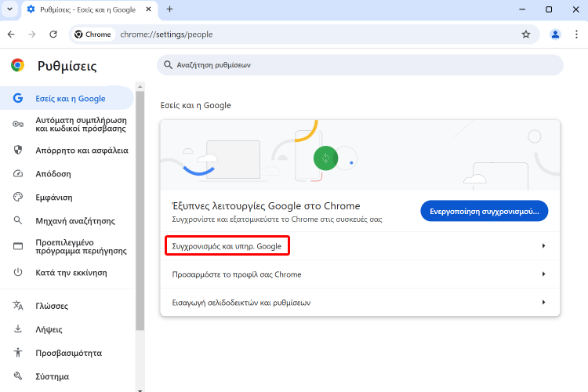
Task: Click the forward navigation arrow
Action: (32, 34)
